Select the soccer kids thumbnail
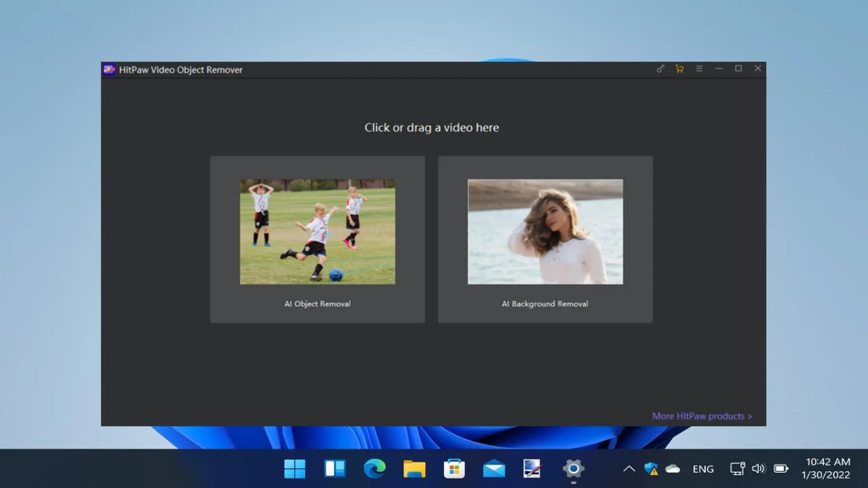The height and width of the screenshot is (488, 868). pyautogui.click(x=317, y=231)
